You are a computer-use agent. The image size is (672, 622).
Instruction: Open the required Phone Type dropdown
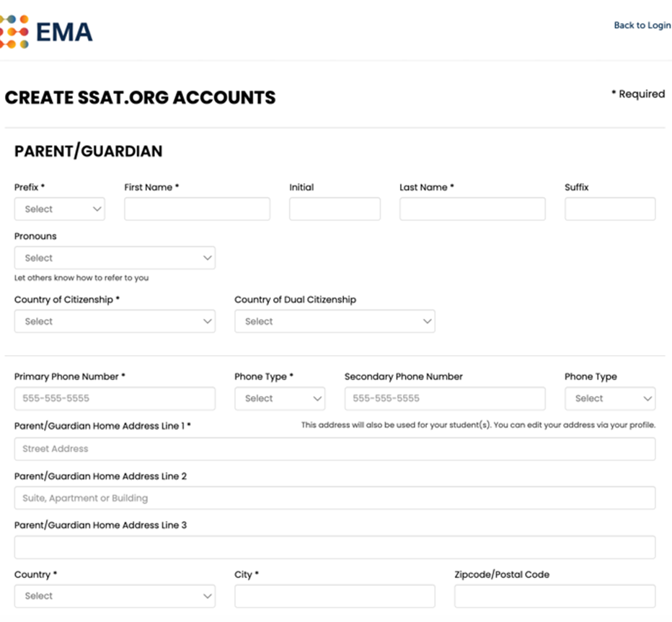280,399
